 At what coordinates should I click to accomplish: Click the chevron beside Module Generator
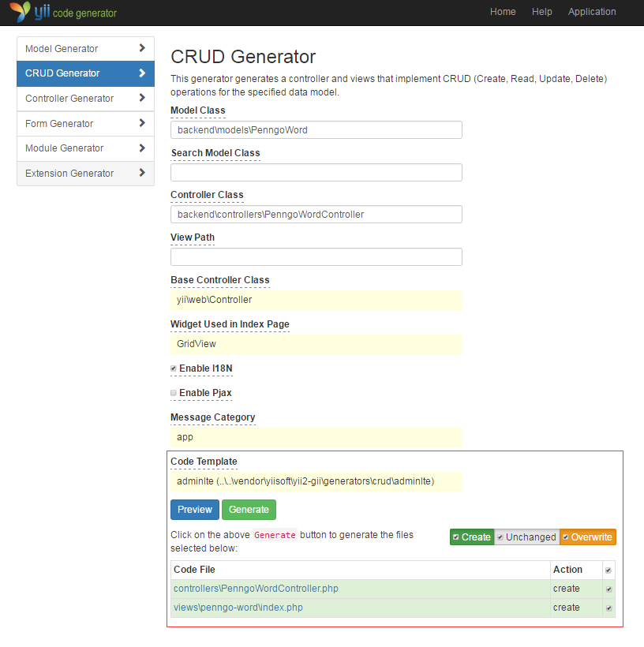click(x=142, y=148)
